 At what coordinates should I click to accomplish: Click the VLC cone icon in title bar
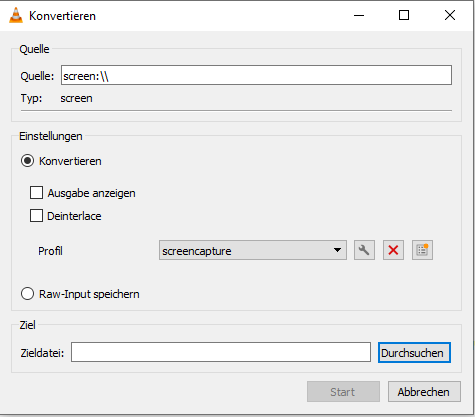click(x=16, y=15)
